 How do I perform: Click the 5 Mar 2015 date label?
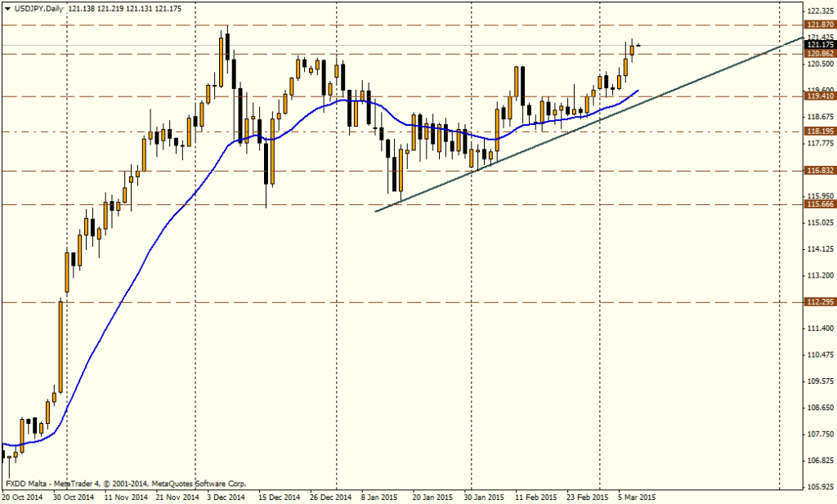[x=636, y=496]
